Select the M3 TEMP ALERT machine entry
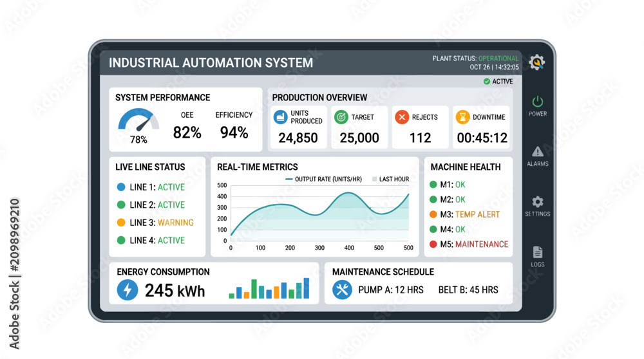The width and height of the screenshot is (644, 359). point(464,214)
